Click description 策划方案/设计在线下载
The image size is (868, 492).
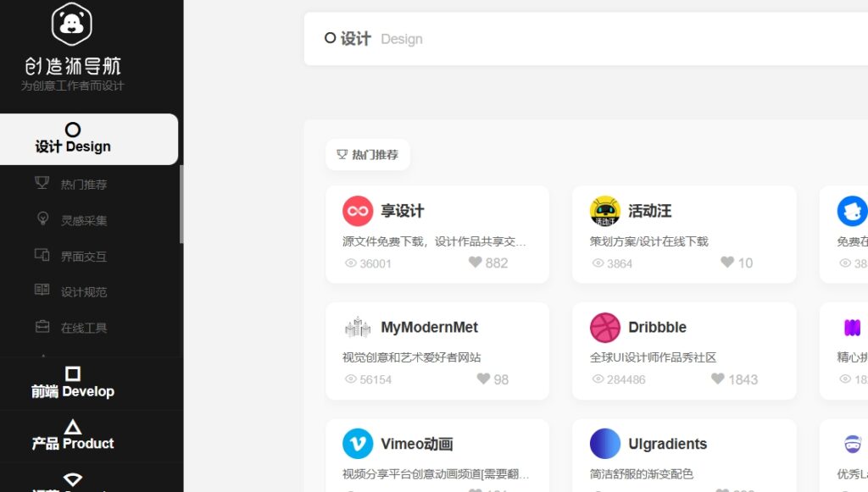pos(648,241)
